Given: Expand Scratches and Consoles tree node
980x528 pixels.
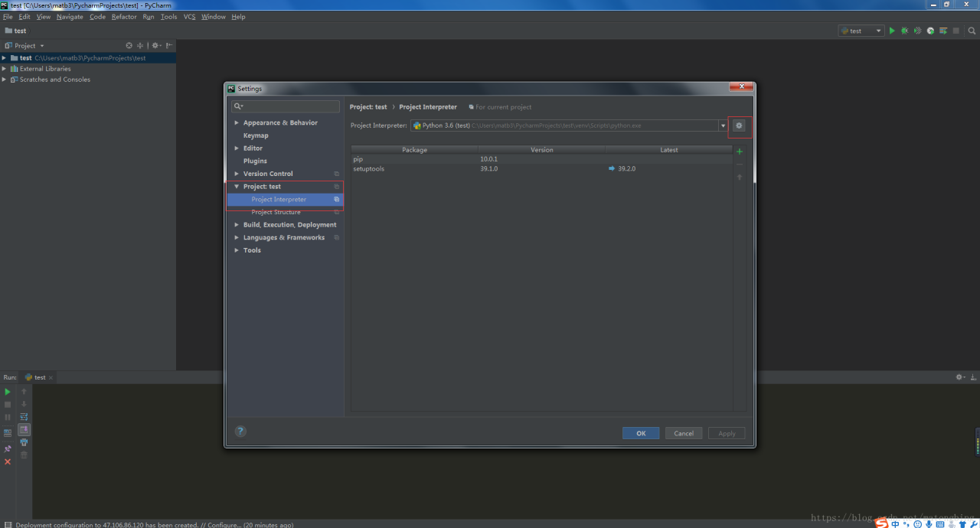Looking at the screenshot, I should (x=4, y=80).
